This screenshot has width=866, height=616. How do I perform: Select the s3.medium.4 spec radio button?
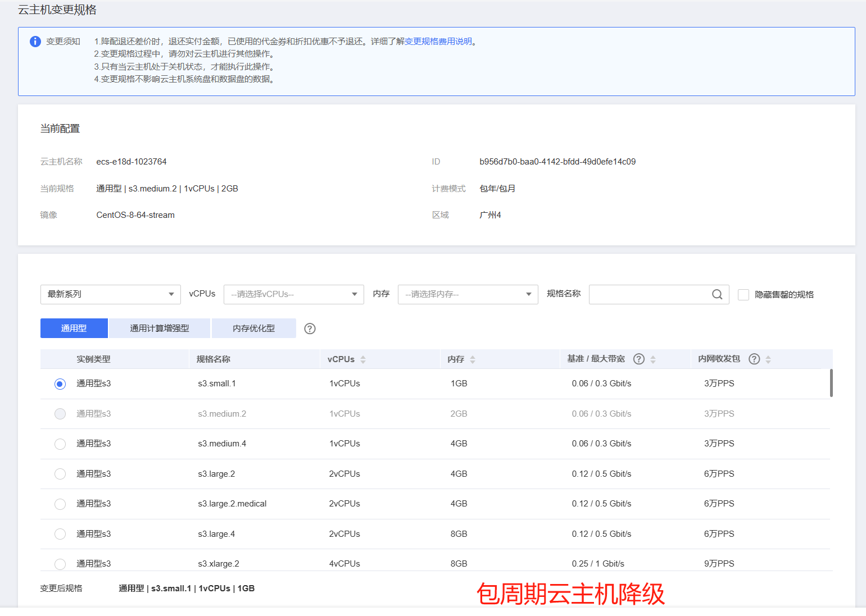click(x=60, y=444)
